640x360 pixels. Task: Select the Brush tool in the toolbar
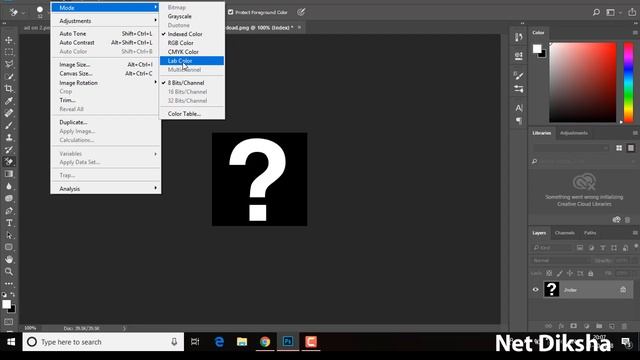[x=9, y=125]
